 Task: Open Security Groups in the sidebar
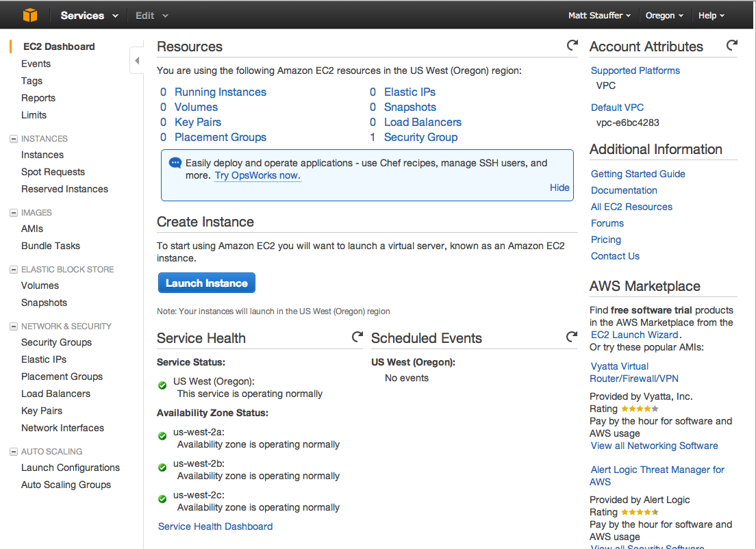56,343
